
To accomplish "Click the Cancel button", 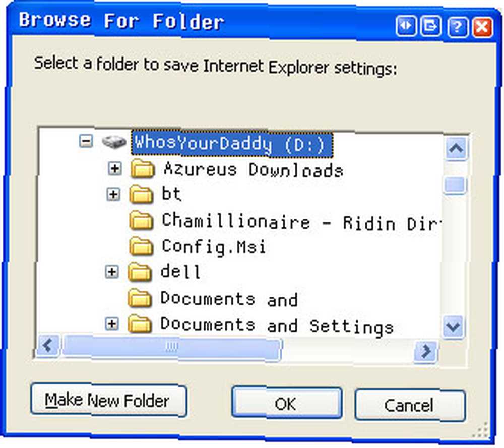I will [x=410, y=405].
